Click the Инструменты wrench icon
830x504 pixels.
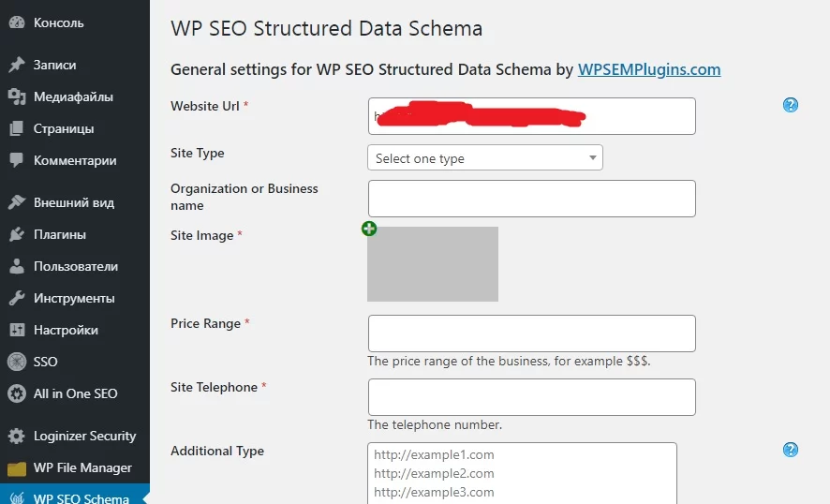click(x=17, y=298)
